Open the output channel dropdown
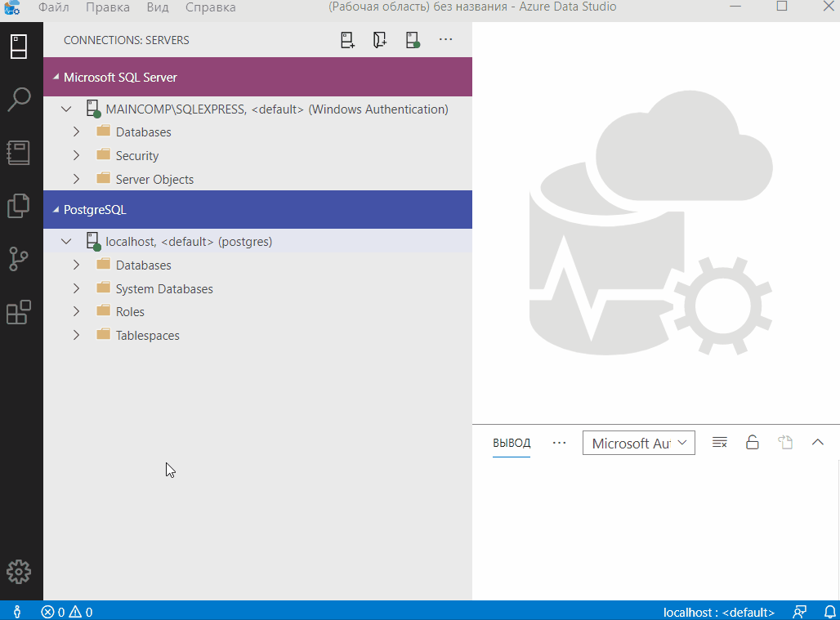Image resolution: width=840 pixels, height=620 pixels. (638, 443)
